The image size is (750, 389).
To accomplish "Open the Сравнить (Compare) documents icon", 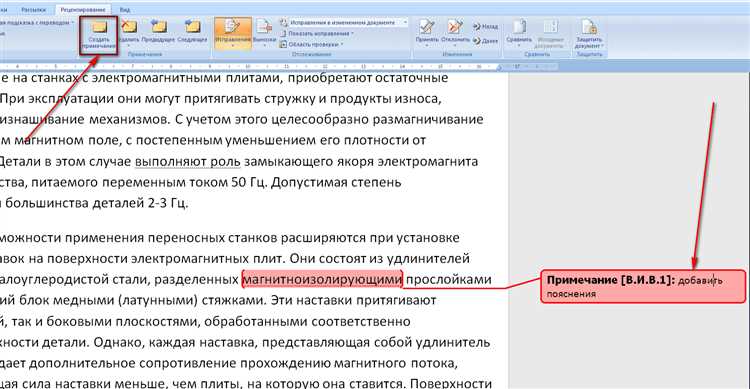I will click(519, 32).
